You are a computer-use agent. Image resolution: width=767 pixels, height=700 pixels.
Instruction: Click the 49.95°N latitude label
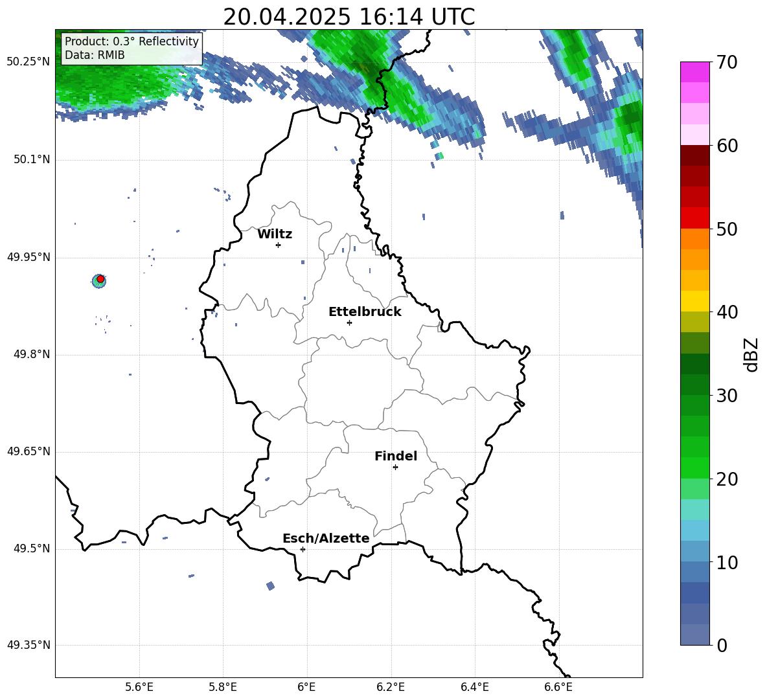coord(29,256)
